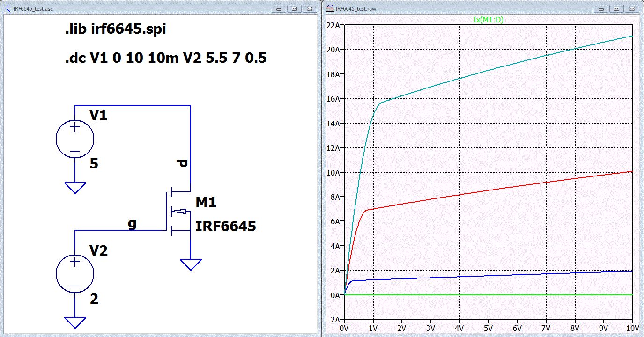Screen dimensions: 644x337
Task: Click the 12A y-axis label
Action: tap(333, 148)
